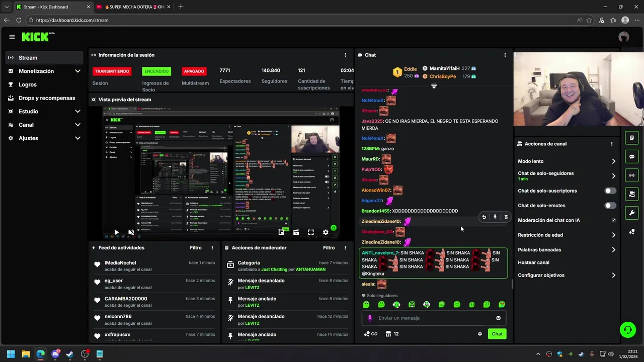Play the stream preview video
The image size is (644, 362).
pyautogui.click(x=116, y=232)
